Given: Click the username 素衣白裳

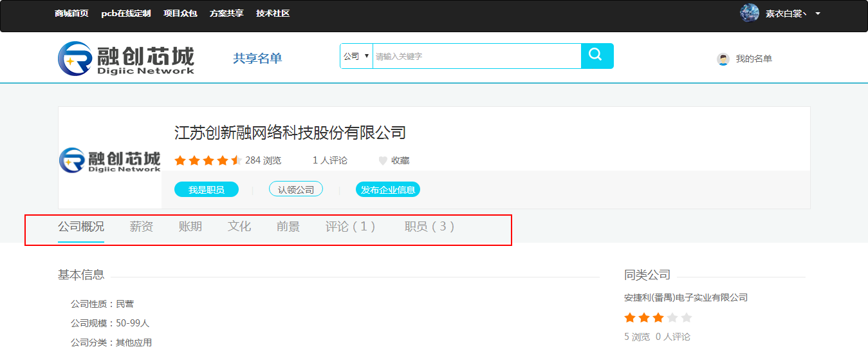Looking at the screenshot, I should click(786, 14).
